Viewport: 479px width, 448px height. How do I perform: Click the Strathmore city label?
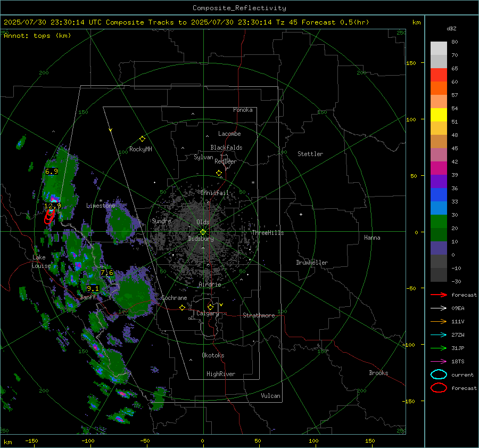click(259, 315)
